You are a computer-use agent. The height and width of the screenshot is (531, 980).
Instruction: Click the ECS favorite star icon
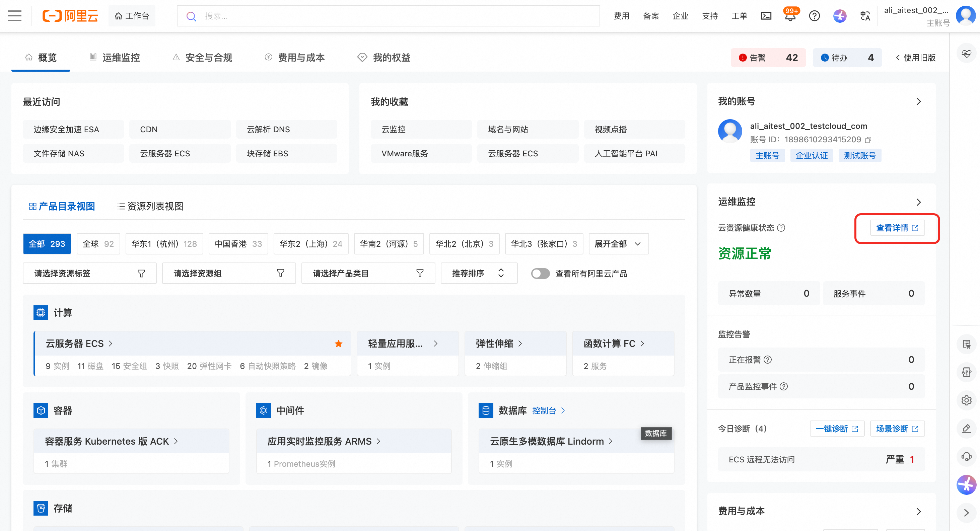point(338,344)
